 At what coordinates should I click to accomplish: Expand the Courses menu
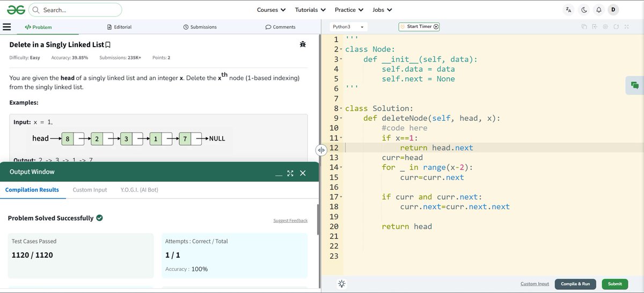pos(271,10)
